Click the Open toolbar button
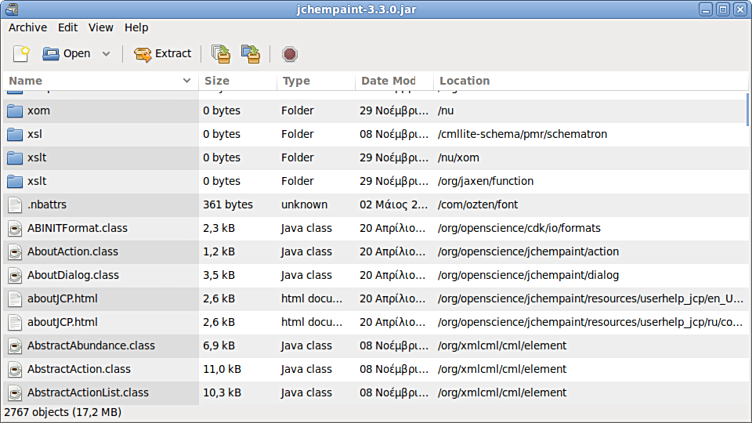752x423 pixels. (66, 54)
